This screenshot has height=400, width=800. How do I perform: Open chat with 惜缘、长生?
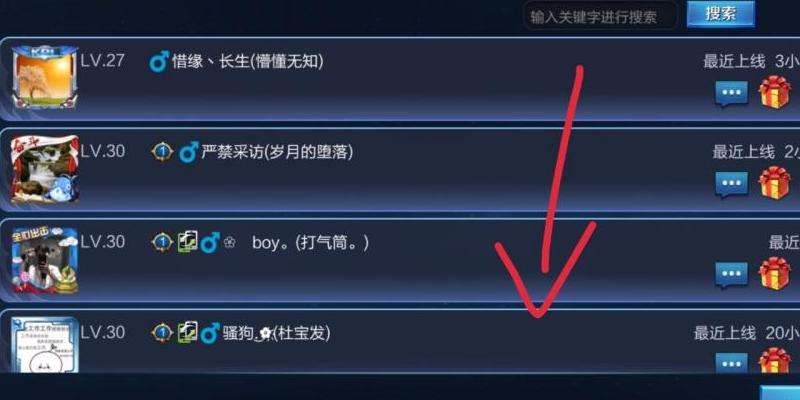pos(732,94)
